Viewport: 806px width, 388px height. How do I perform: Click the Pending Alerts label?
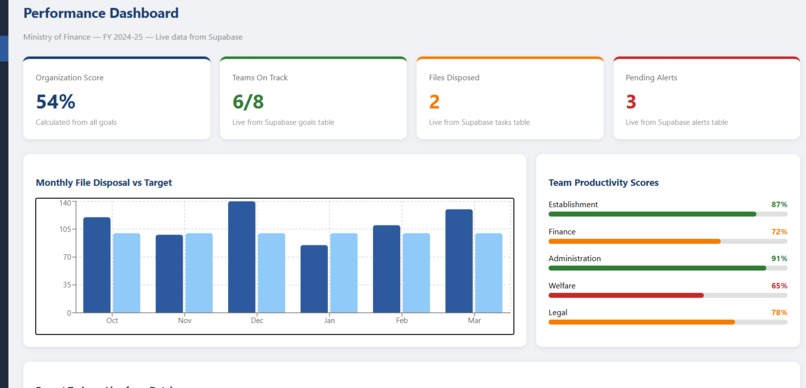click(x=651, y=78)
